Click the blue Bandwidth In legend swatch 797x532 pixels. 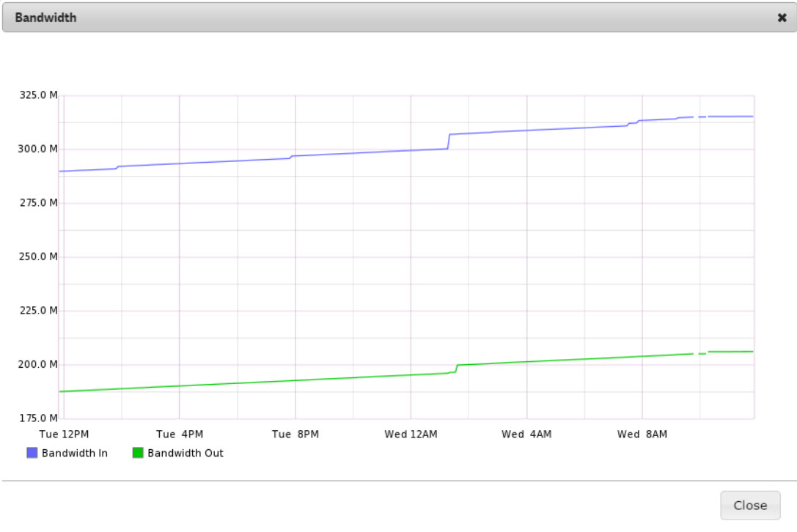click(x=32, y=453)
